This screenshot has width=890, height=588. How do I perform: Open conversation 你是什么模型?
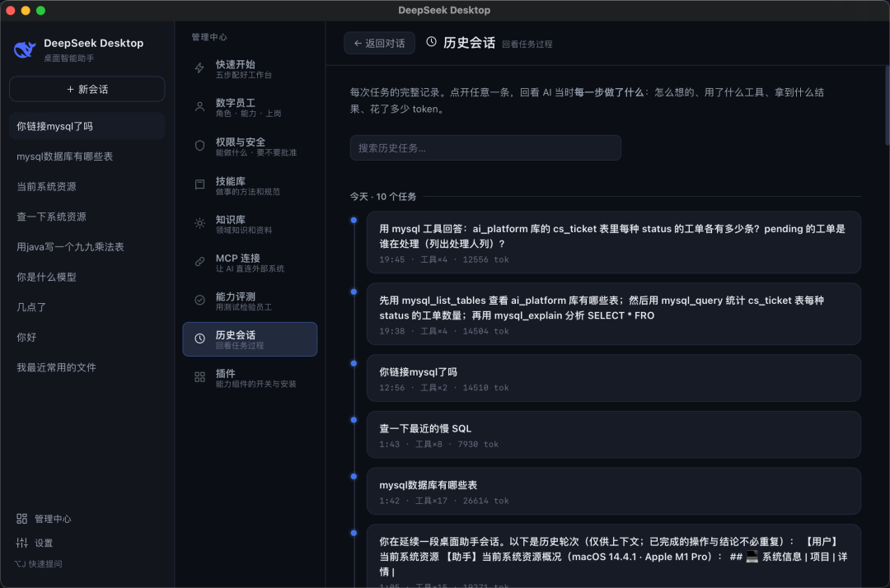pos(87,277)
